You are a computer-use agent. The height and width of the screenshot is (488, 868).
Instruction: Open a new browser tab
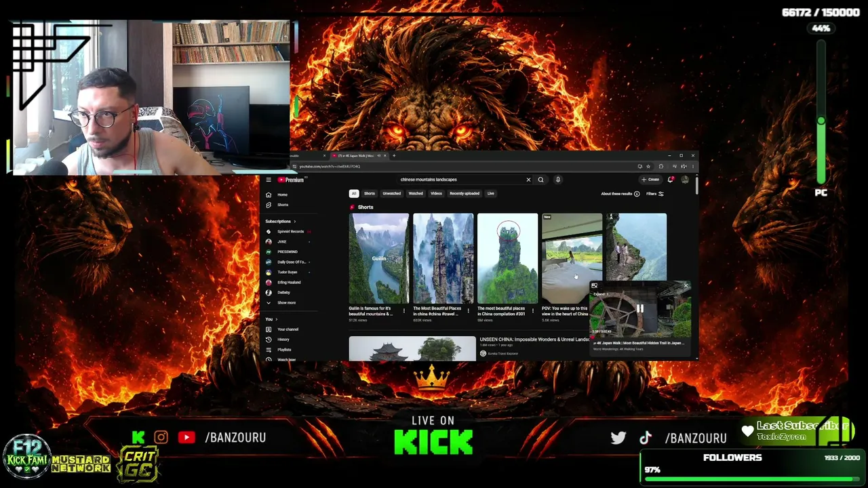pos(394,156)
